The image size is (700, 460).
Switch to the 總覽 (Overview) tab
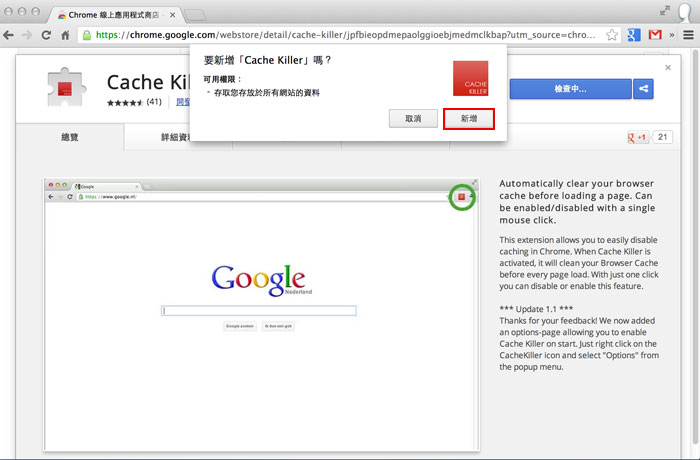point(70,137)
